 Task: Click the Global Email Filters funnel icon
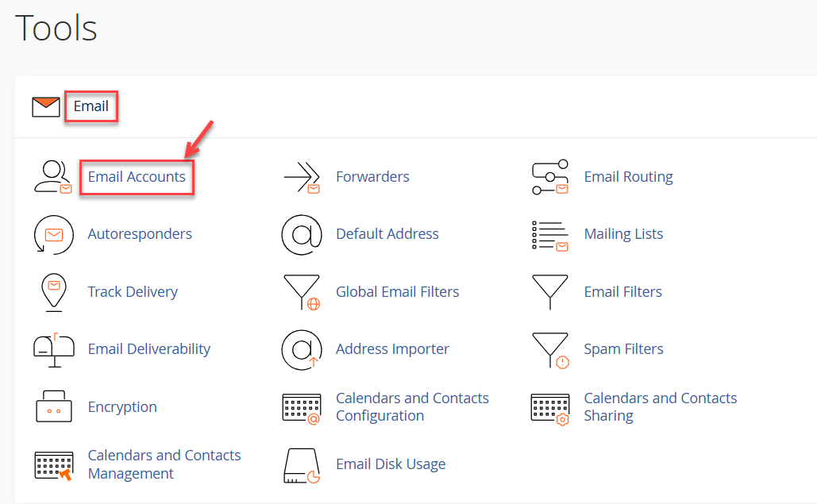[302, 292]
